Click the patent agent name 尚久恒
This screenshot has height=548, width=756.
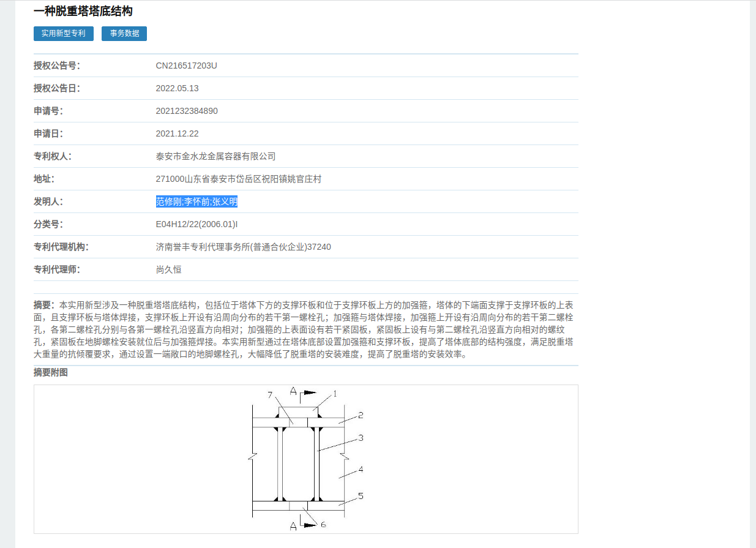[168, 269]
